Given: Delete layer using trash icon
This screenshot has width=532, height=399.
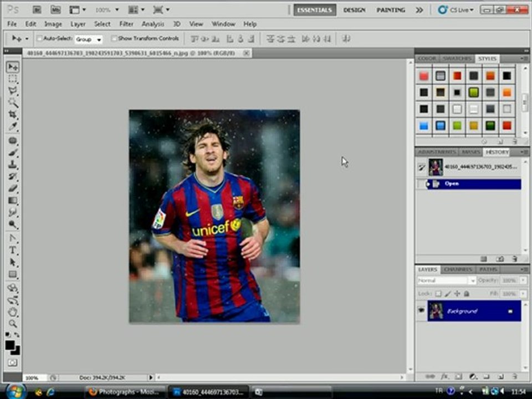Looking at the screenshot, I should [x=515, y=376].
